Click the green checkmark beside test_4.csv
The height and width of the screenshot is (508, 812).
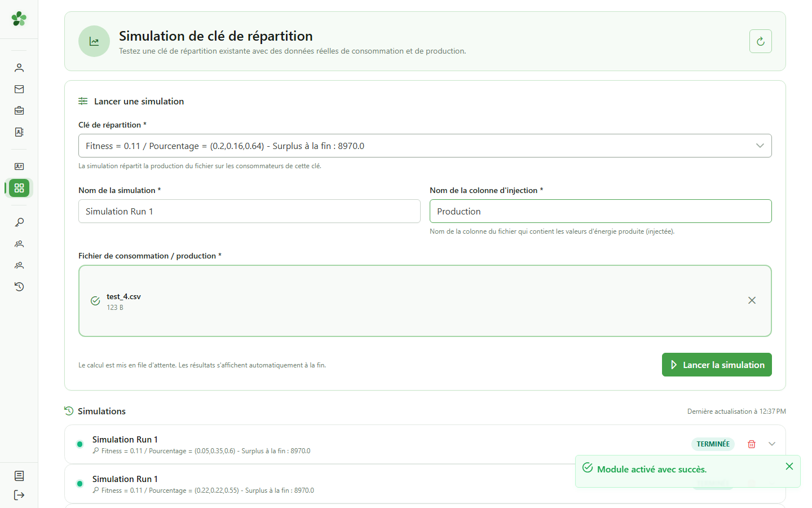95,301
